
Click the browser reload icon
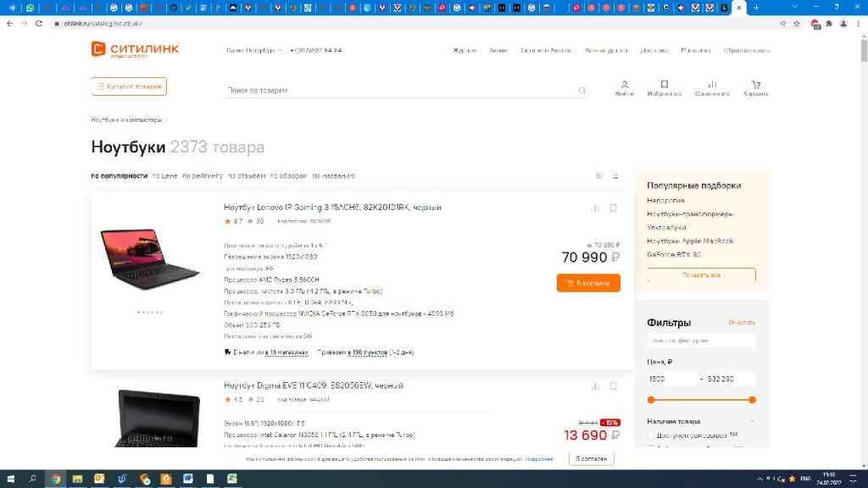(39, 24)
